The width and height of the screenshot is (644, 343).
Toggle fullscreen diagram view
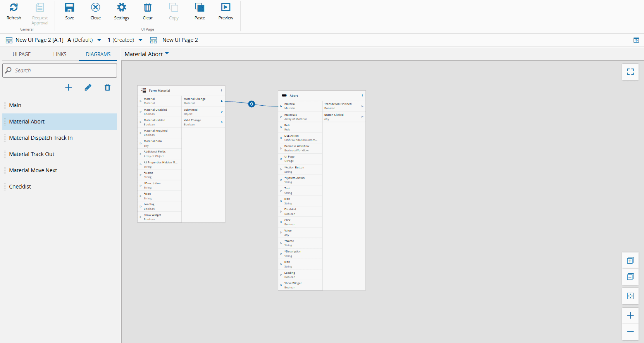click(630, 72)
